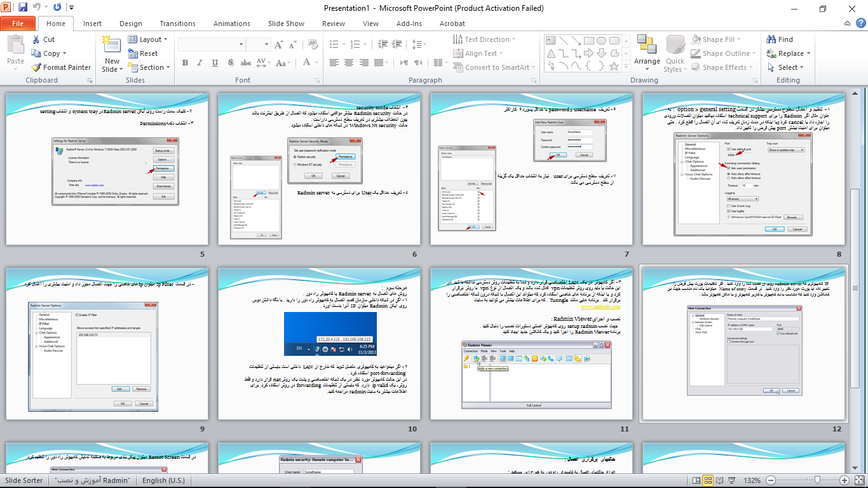This screenshot has height=488, width=868.
Task: Click the Reset slide icon
Action: [132, 53]
